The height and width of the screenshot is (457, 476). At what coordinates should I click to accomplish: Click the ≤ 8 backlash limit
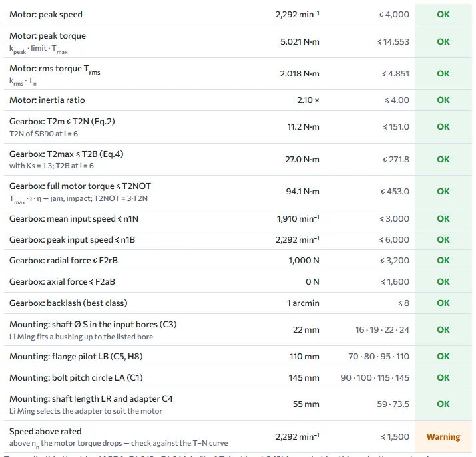coord(403,303)
